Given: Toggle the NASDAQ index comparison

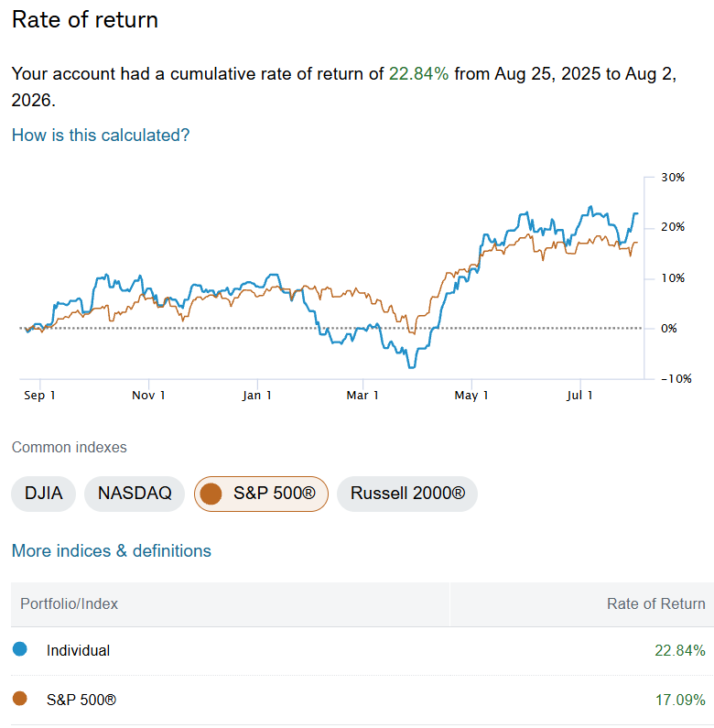Looking at the screenshot, I should (x=135, y=494).
